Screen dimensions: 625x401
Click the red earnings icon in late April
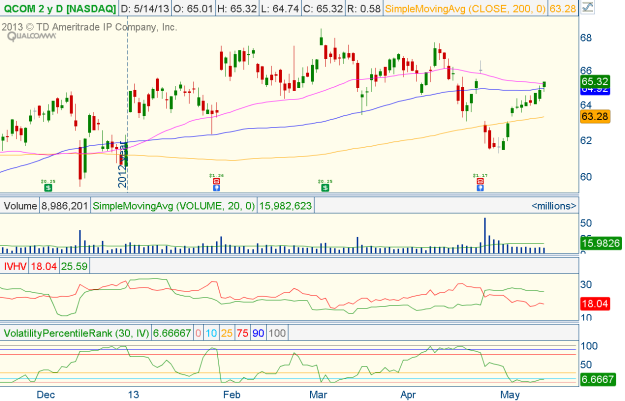479,182
